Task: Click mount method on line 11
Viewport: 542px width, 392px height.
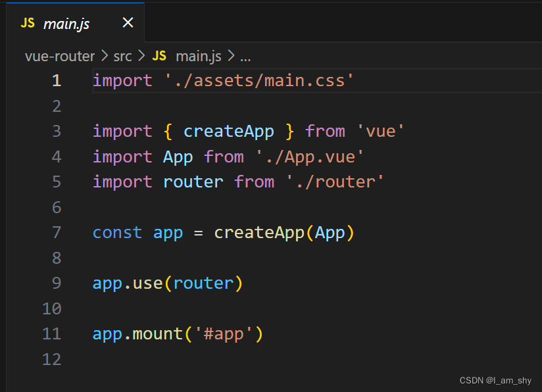Action: 158,334
